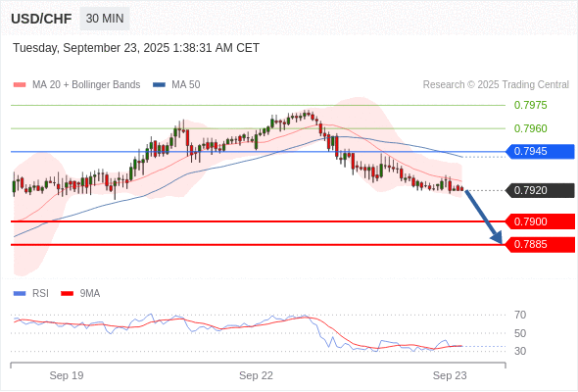This screenshot has width=578, height=392.
Task: Click the USD/CHF pair title
Action: click(41, 19)
